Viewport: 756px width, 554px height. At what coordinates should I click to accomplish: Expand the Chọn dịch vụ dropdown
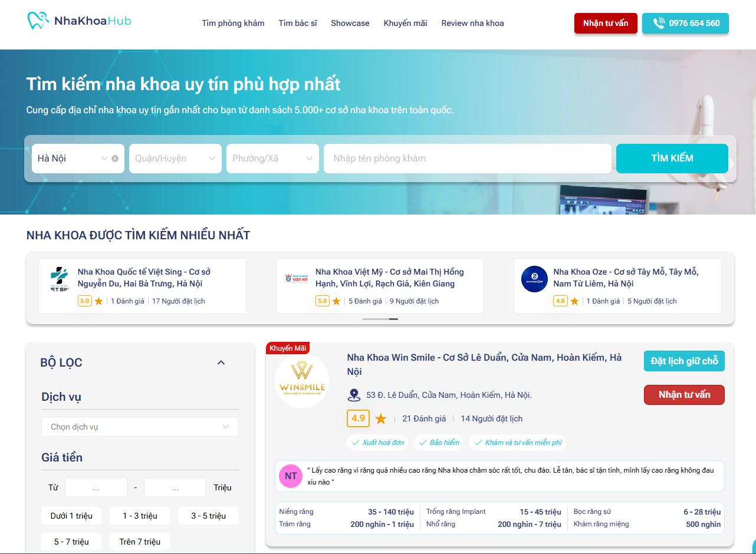[x=140, y=427]
